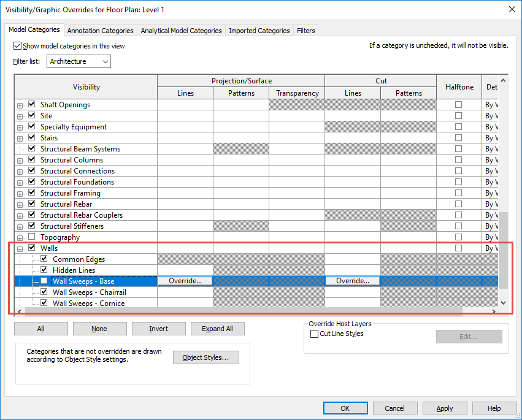Viewport: 522px width, 420px height.
Task: Click Override for Wall Sweeps Base projection lines
Action: (x=185, y=281)
